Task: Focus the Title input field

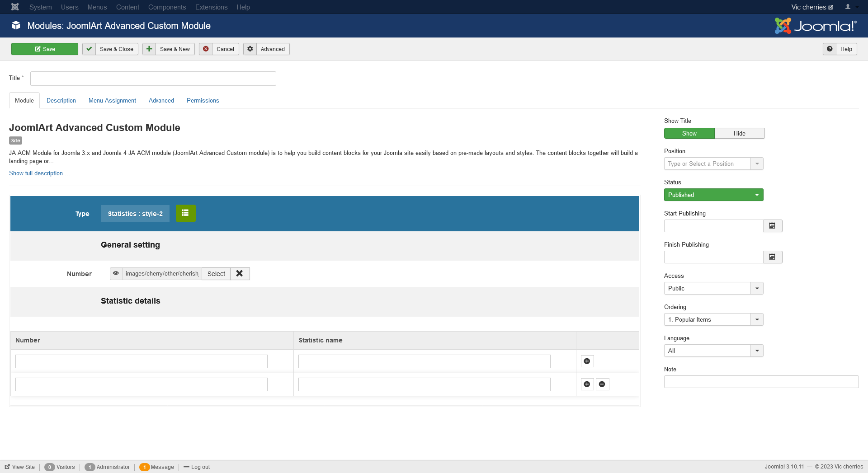Action: click(153, 78)
